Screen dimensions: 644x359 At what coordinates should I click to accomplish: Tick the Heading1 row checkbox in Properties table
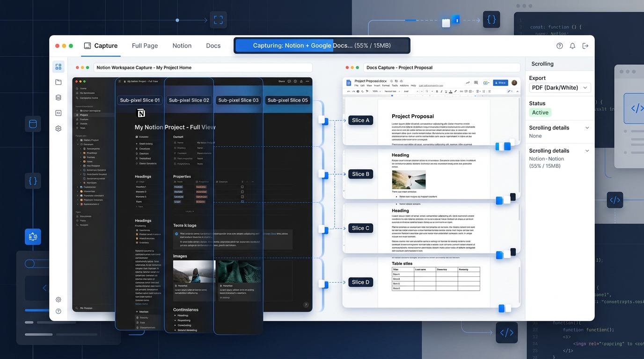(242, 187)
